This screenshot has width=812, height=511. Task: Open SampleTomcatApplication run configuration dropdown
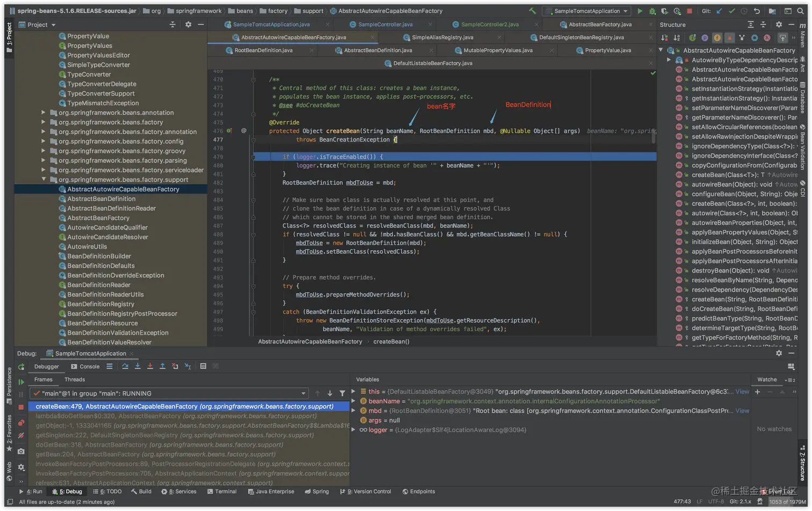click(586, 11)
